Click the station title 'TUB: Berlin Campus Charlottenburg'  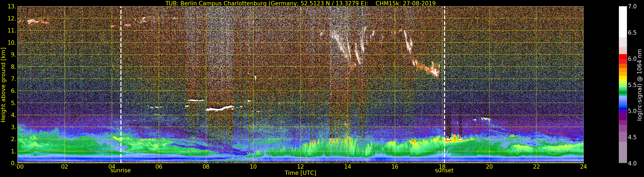click(x=216, y=3)
